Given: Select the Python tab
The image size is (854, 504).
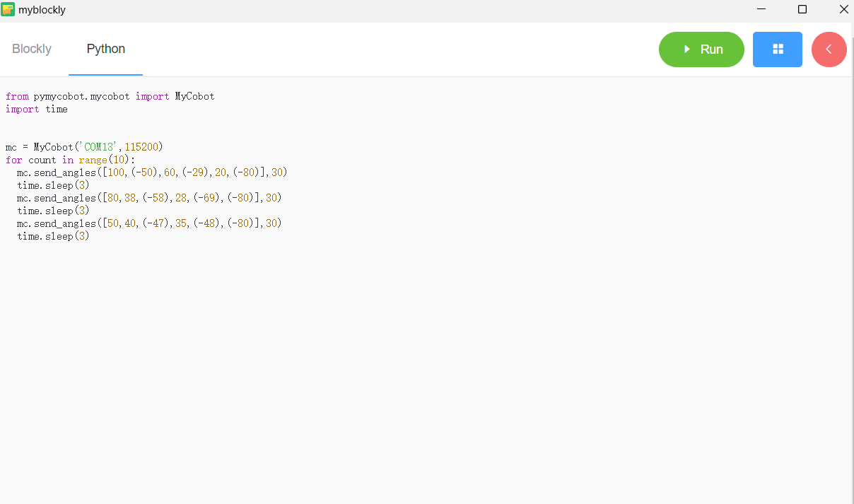Looking at the screenshot, I should (105, 49).
